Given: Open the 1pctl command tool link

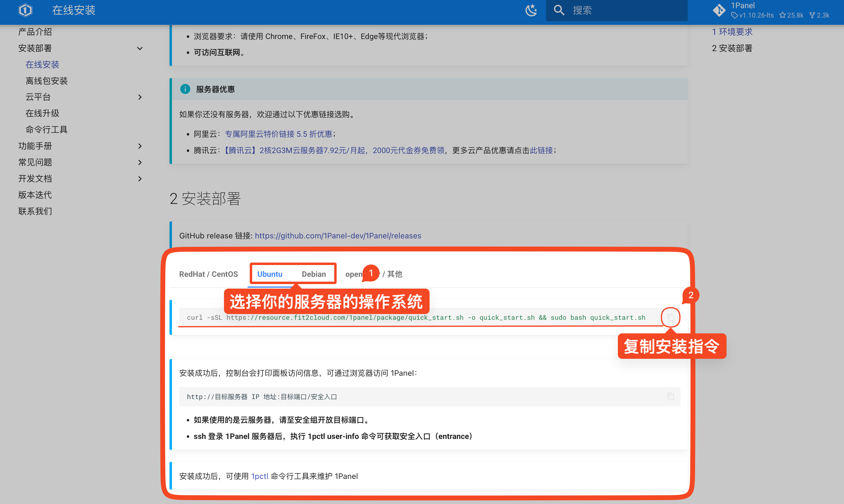Looking at the screenshot, I should click(260, 476).
